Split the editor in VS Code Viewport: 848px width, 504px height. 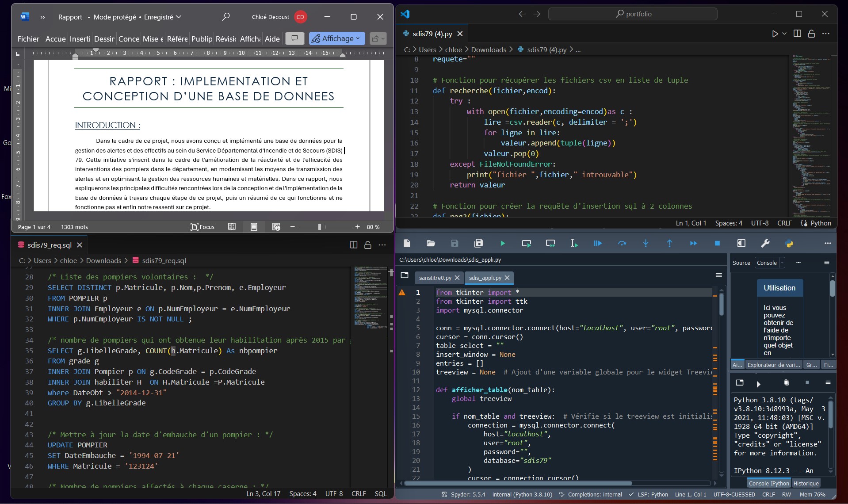797,33
